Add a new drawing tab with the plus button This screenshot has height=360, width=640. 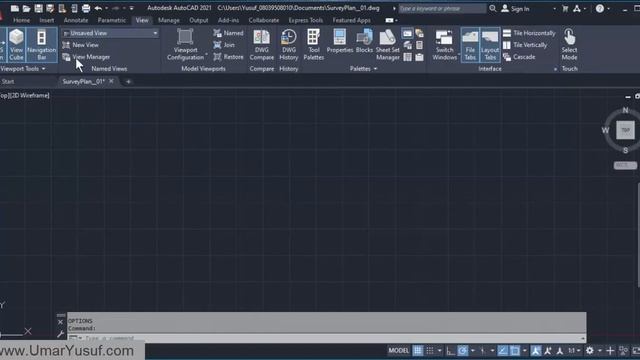click(128, 82)
